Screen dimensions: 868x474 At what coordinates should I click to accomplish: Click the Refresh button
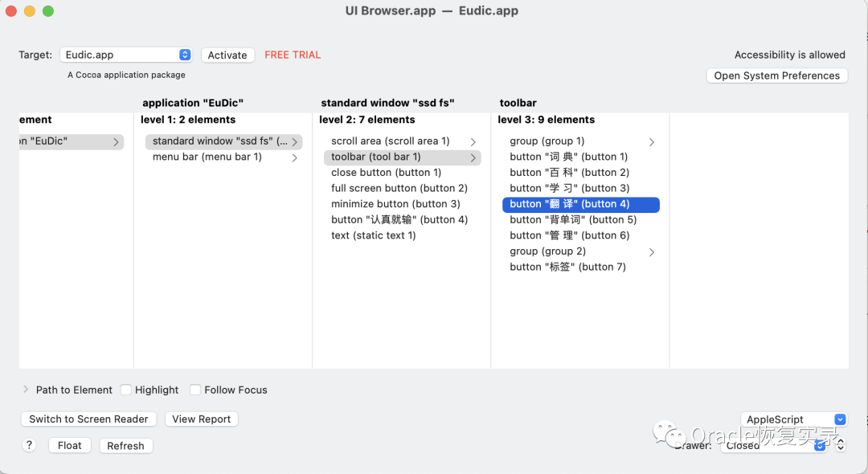(125, 446)
